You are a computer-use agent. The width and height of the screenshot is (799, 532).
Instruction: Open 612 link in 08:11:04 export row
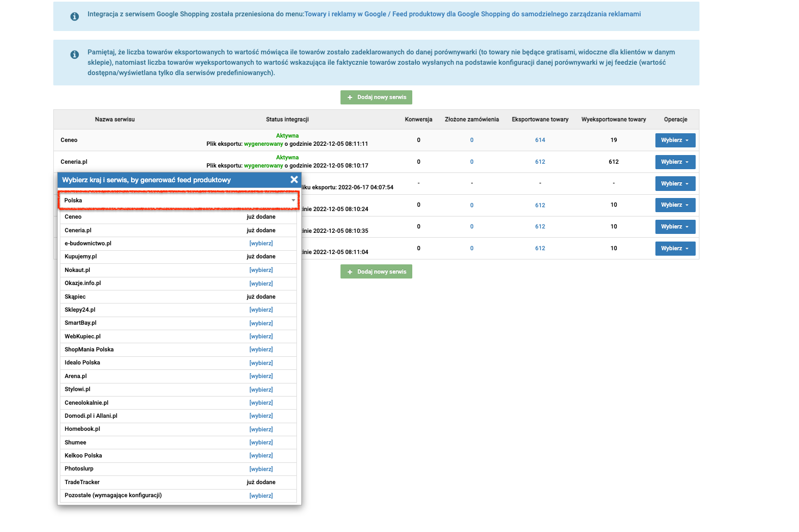click(x=540, y=248)
